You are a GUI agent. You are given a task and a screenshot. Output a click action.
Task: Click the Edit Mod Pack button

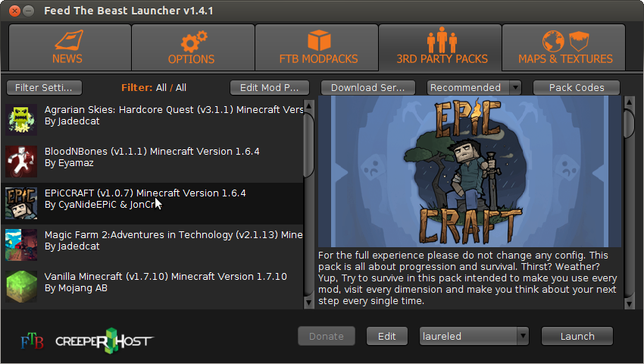click(x=270, y=88)
